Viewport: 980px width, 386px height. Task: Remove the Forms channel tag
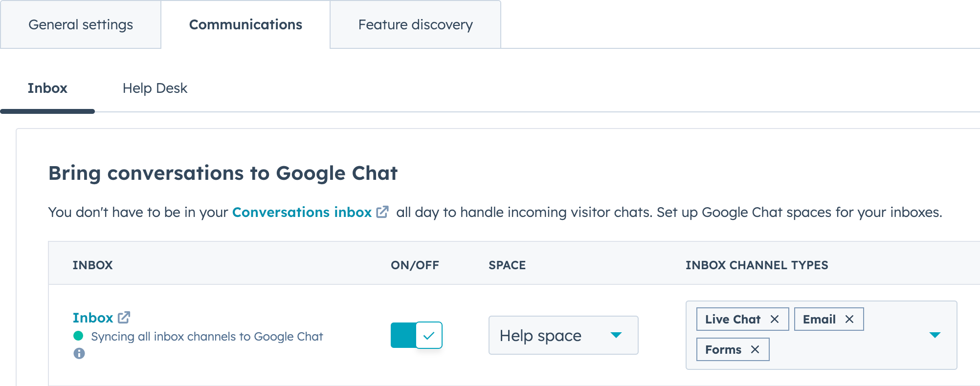[x=755, y=349]
